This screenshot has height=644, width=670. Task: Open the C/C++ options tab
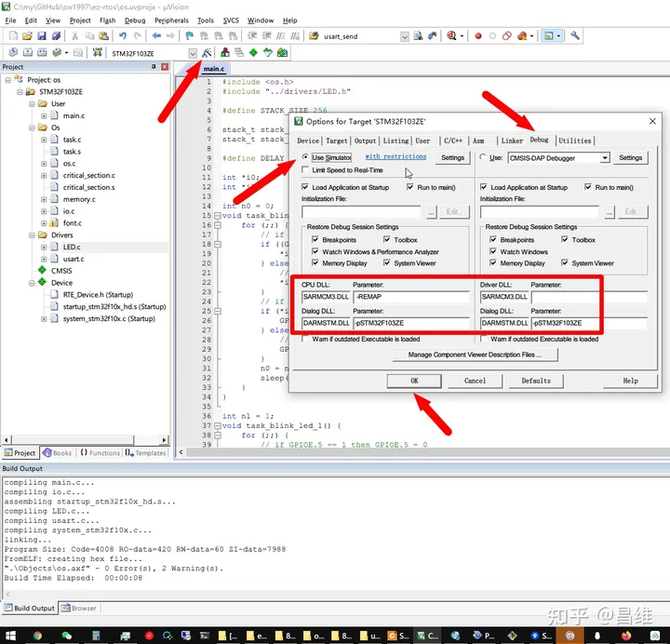pyautogui.click(x=453, y=141)
